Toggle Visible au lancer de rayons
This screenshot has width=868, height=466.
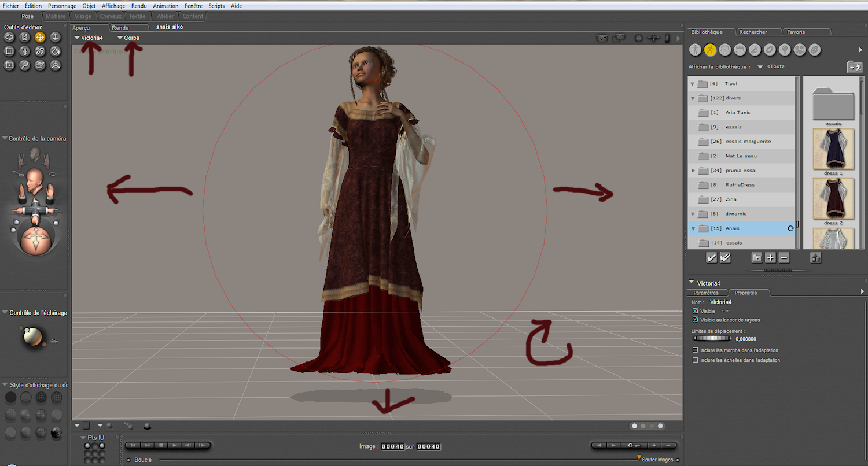pos(695,320)
